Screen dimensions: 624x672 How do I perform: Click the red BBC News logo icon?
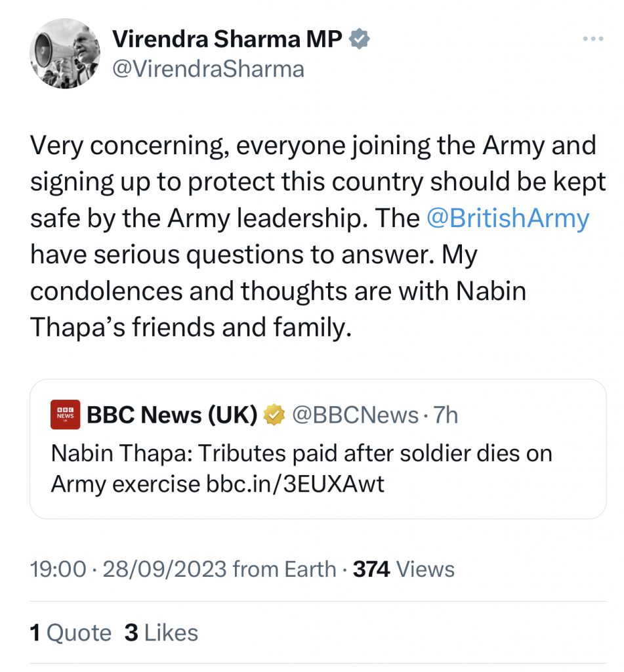coord(65,414)
